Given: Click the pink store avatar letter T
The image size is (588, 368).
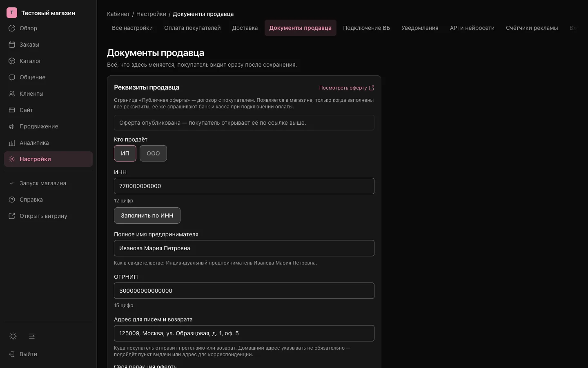Looking at the screenshot, I should [12, 13].
